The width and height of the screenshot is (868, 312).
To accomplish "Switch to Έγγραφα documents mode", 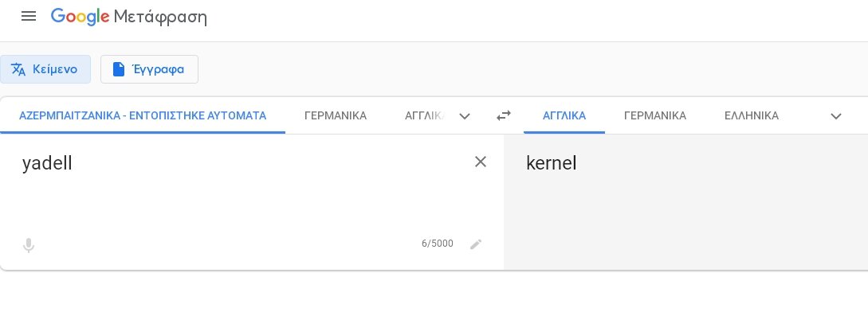I will pos(150,69).
